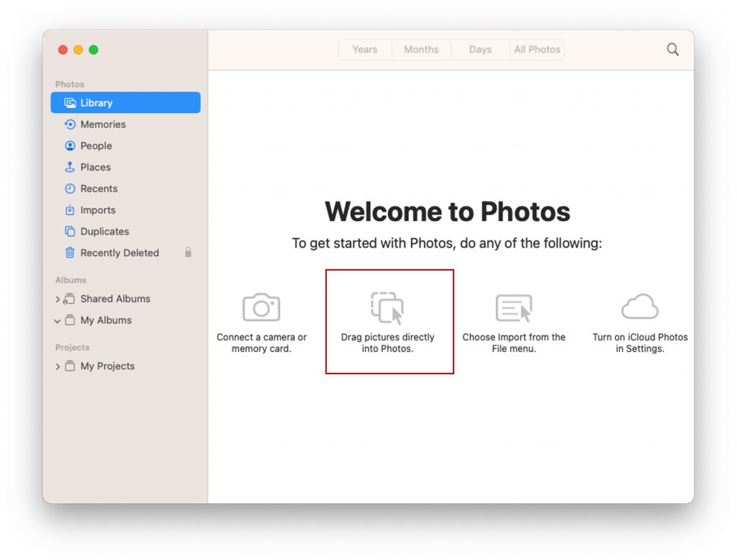Click the camera icon in welcome screen
Viewport: 737px width, 560px height.
(x=261, y=307)
